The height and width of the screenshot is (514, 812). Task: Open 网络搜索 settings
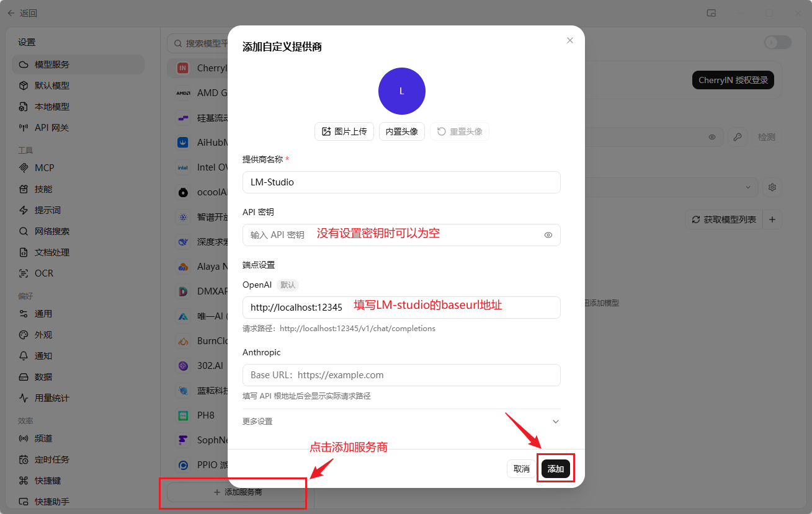point(78,231)
